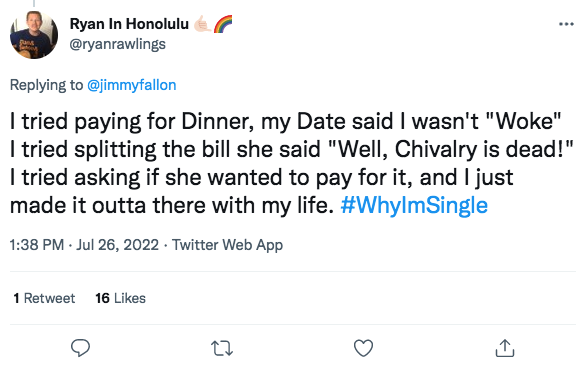Click the reply speech bubble icon

[80, 348]
